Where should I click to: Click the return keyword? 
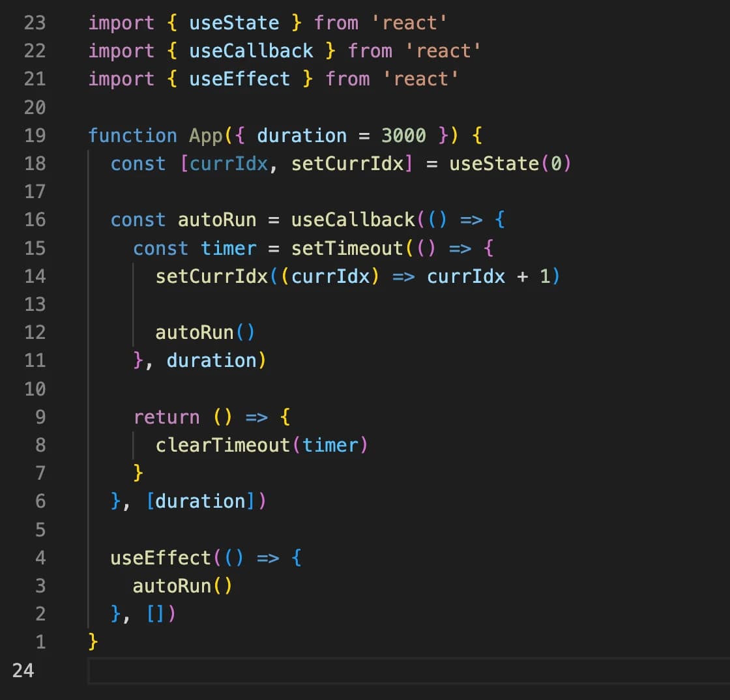tap(166, 417)
